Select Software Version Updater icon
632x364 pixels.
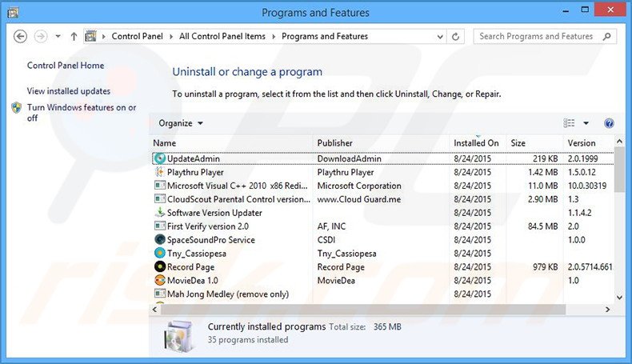pyautogui.click(x=160, y=213)
